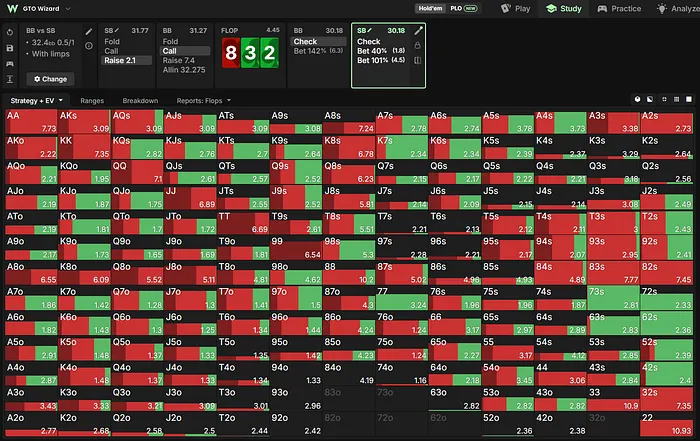Select the Bet 142% action
Screen dimensions: 700x441
point(318,51)
